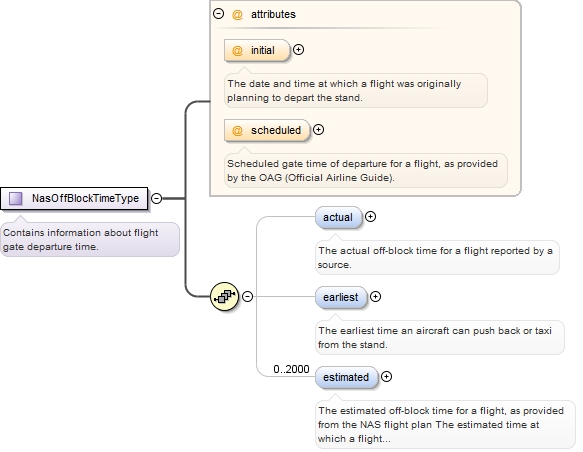Expand the scheduled attribute plus icon
Image resolution: width=583 pixels, height=452 pixels.
click(x=318, y=129)
